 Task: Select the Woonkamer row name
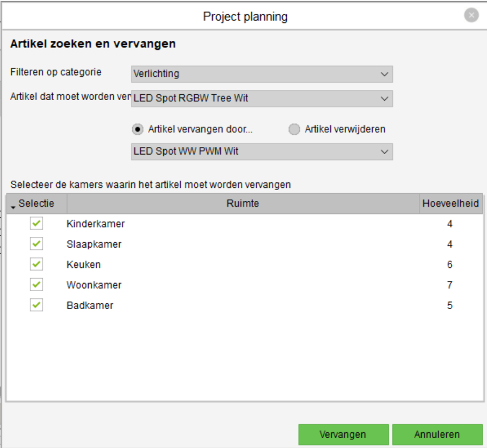click(x=94, y=285)
